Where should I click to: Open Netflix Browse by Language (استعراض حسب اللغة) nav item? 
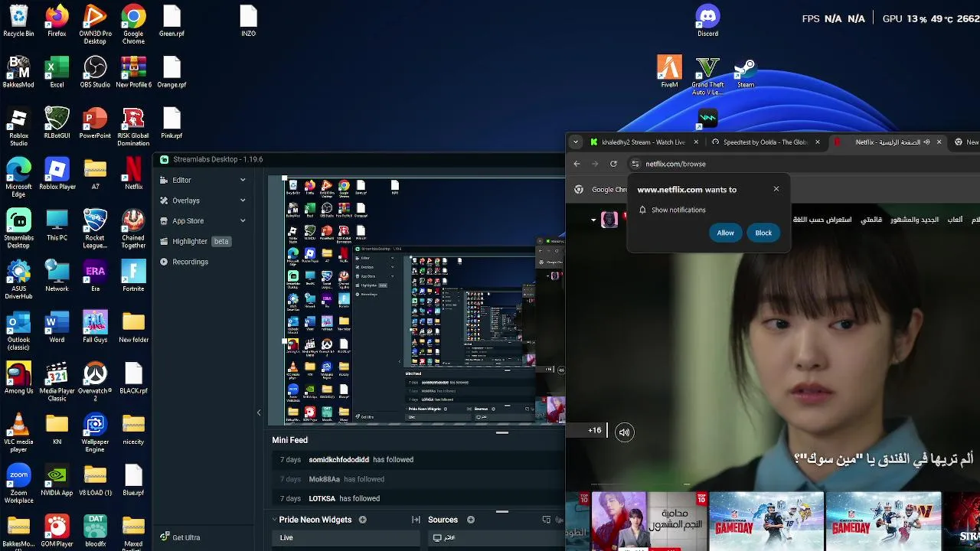(822, 220)
